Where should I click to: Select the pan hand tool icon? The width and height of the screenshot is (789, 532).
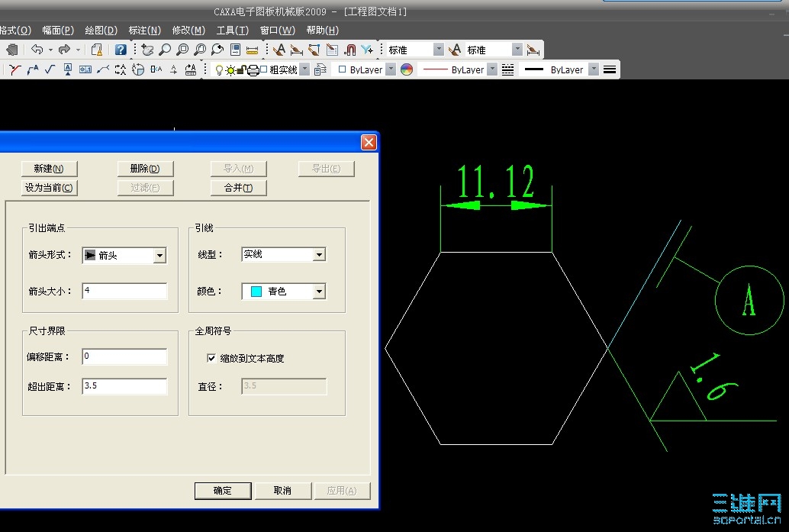147,50
